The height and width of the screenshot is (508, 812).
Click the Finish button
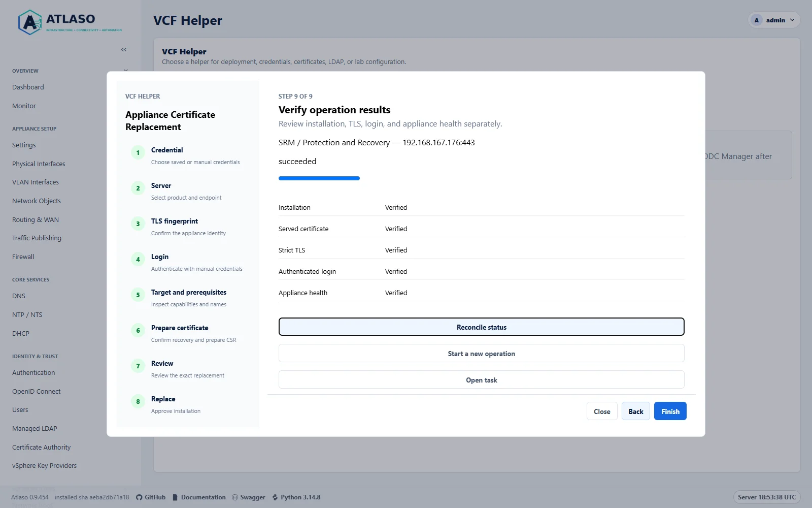[x=670, y=411]
